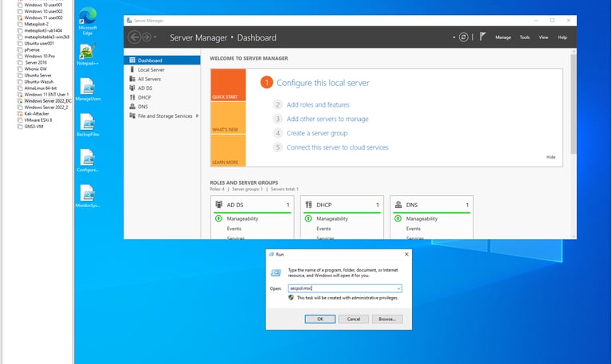This screenshot has width=612, height=364.
Task: Click the Manageability status icon in the AD DS tile
Action: [218, 218]
